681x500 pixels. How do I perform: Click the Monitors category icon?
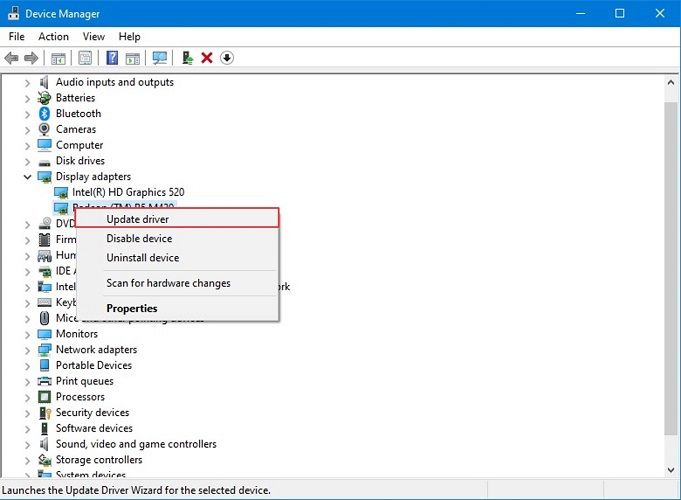(x=44, y=334)
